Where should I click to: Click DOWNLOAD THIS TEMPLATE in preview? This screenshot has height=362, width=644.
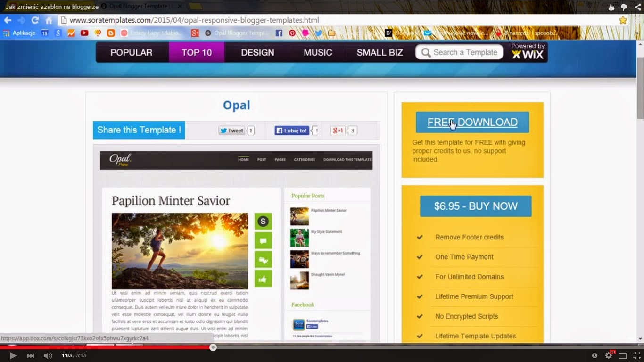347,159
